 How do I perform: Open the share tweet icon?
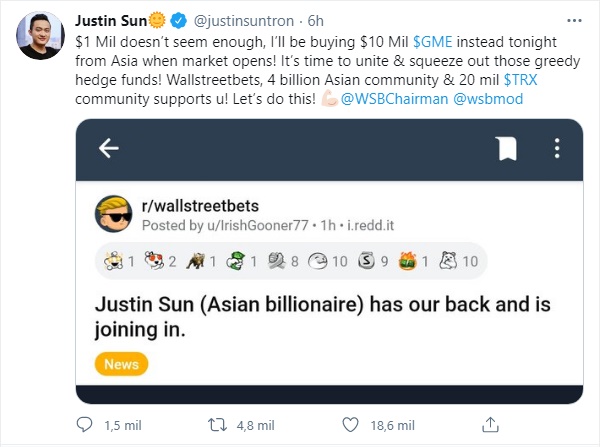(490, 425)
